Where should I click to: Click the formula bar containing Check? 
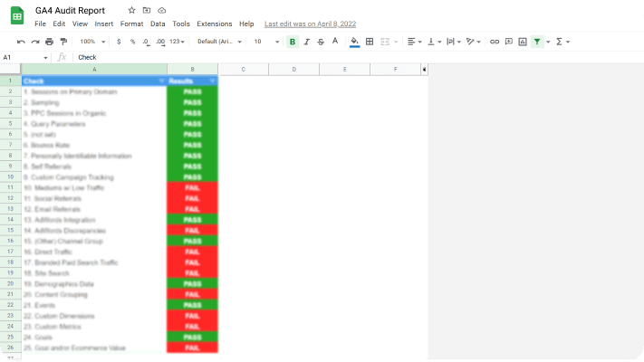(357, 57)
